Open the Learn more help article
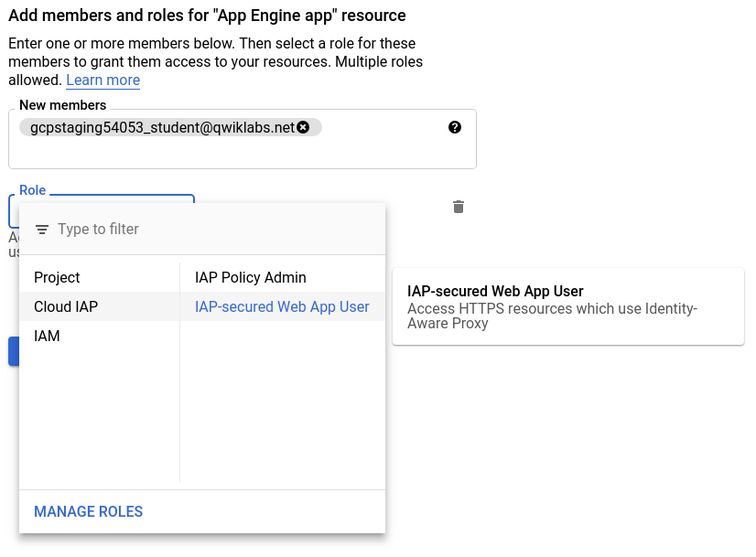The height and width of the screenshot is (557, 756). click(103, 80)
